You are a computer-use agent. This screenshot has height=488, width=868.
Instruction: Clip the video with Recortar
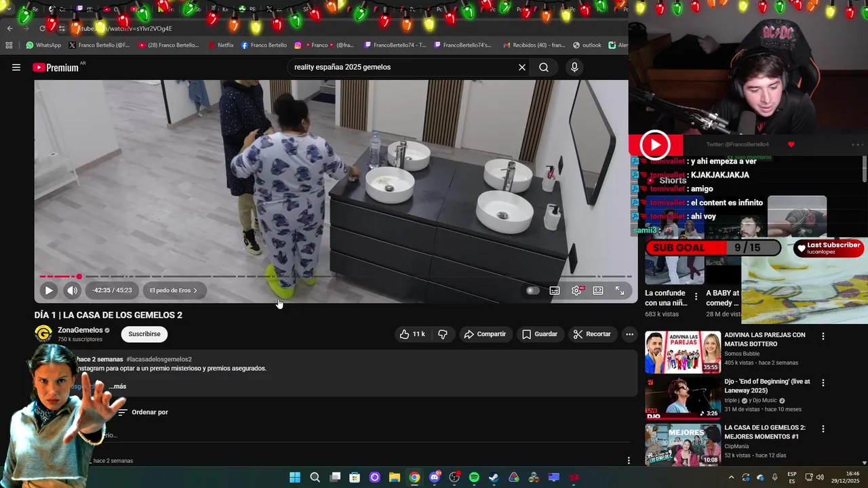click(592, 334)
